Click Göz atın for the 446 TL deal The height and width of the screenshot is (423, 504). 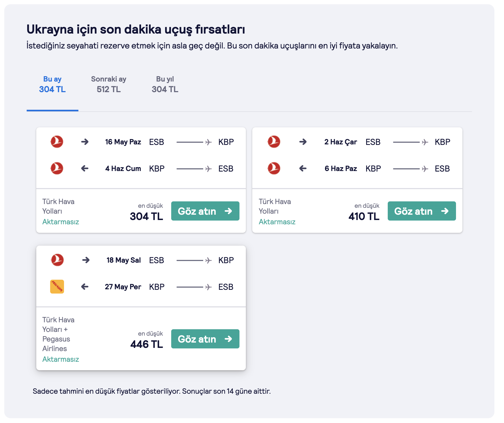pos(205,339)
